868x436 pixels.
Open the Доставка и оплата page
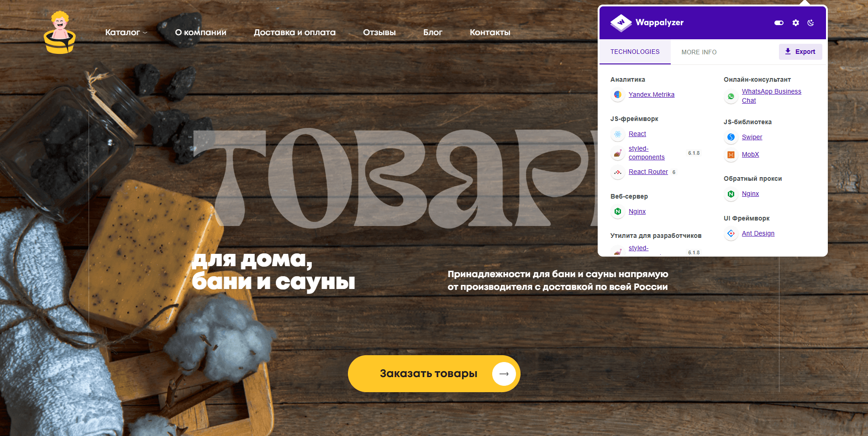(295, 32)
